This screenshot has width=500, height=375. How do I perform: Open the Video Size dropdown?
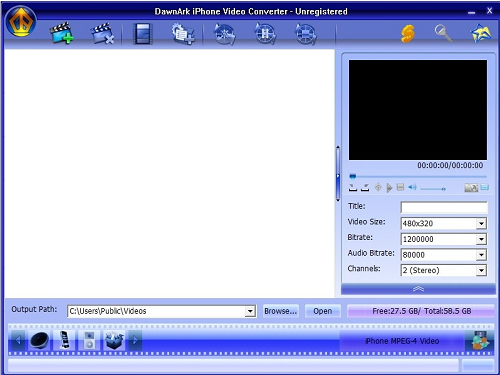click(481, 223)
